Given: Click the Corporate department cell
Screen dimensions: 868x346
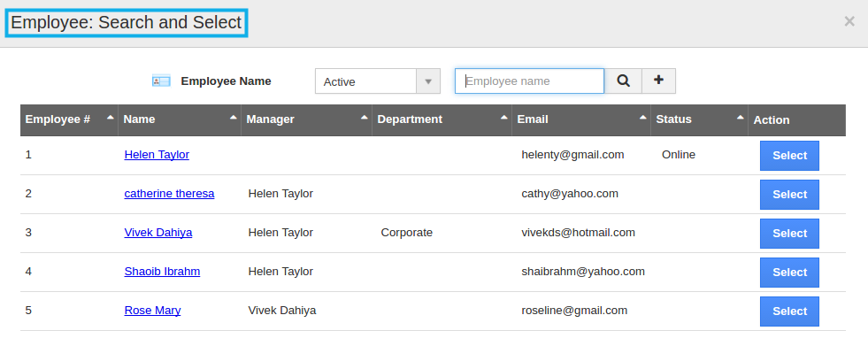Looking at the screenshot, I should (406, 233).
